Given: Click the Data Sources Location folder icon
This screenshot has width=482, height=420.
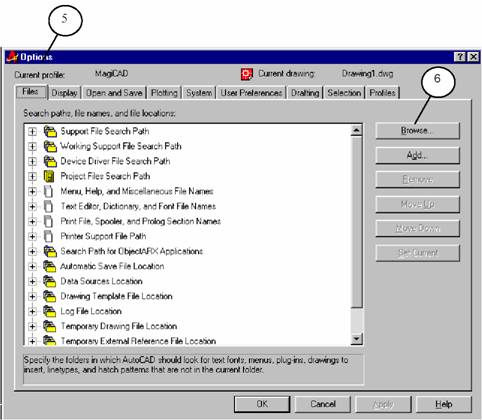Looking at the screenshot, I should click(x=50, y=281).
